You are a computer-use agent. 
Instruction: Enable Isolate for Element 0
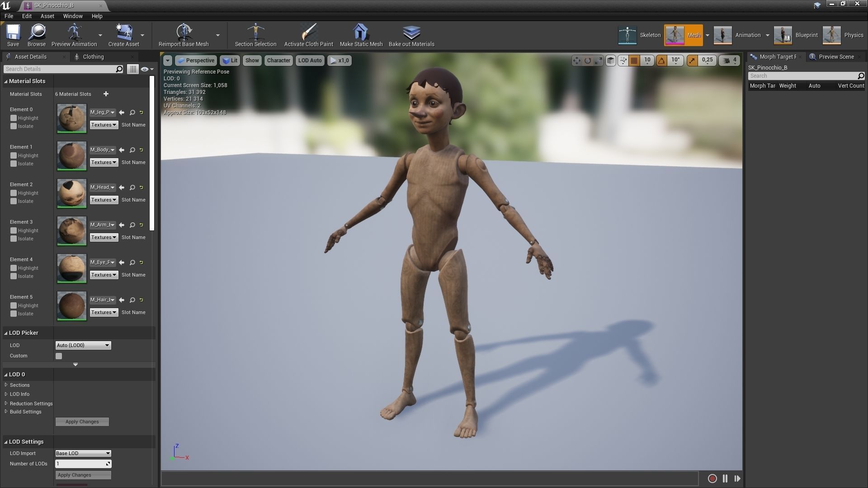[x=14, y=126]
